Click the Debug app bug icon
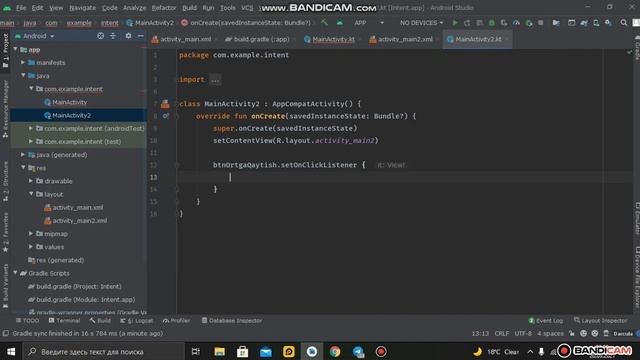The height and width of the screenshot is (360, 640). coord(492,23)
